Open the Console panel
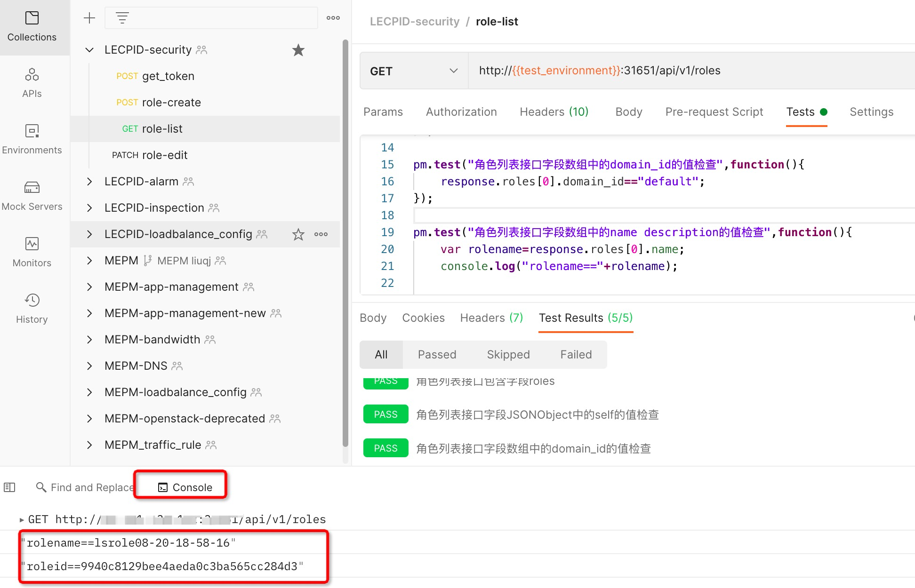915x588 pixels. (185, 487)
